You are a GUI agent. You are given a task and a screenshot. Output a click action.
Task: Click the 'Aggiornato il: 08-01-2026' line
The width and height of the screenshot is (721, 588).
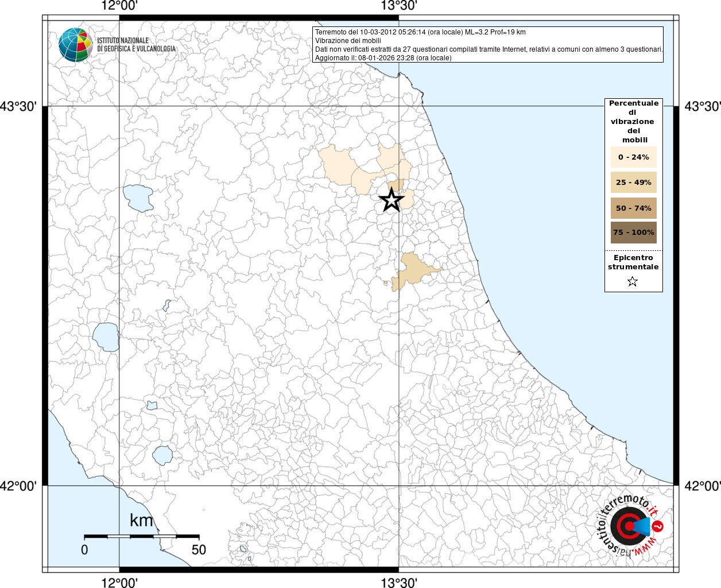[383, 58]
